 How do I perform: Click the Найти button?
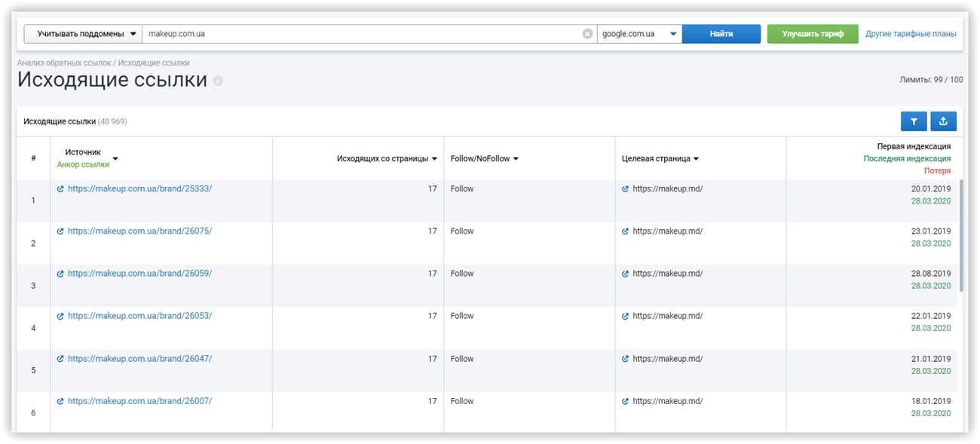point(721,33)
